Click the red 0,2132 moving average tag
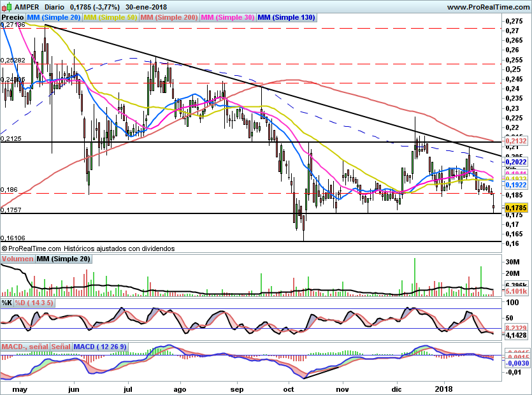The width and height of the screenshot is (532, 395). pyautogui.click(x=515, y=140)
